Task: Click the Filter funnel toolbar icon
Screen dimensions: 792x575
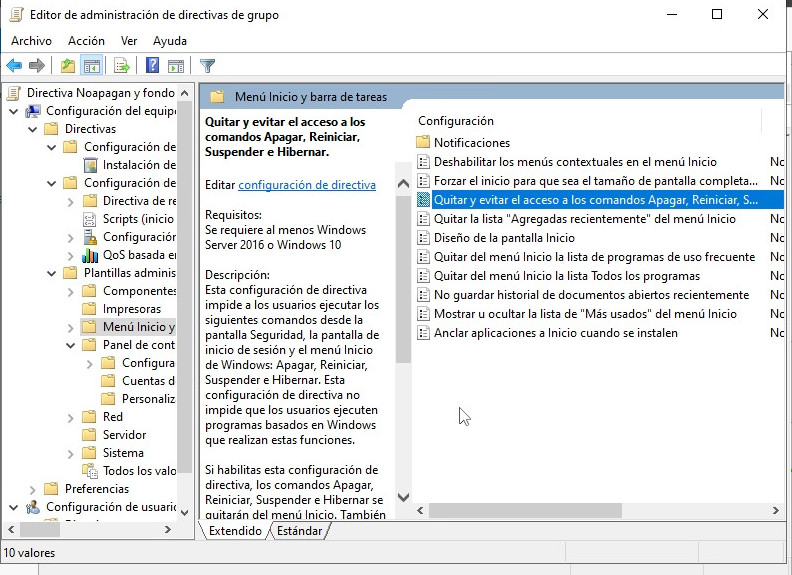Action: [207, 66]
